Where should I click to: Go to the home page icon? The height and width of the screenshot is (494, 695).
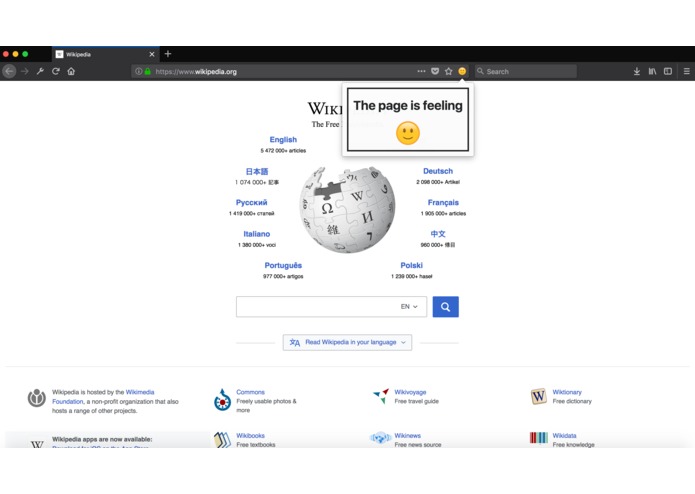click(71, 71)
